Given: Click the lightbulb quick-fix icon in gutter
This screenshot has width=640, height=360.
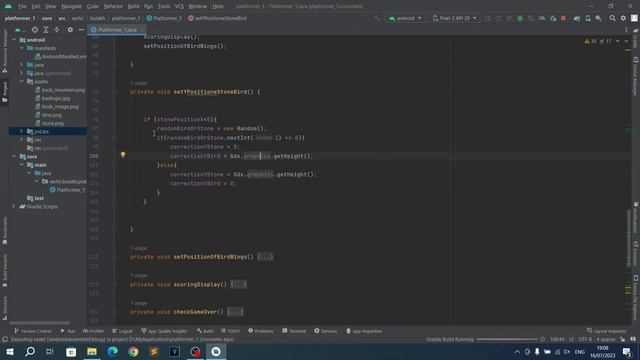Looking at the screenshot, I should [123, 155].
